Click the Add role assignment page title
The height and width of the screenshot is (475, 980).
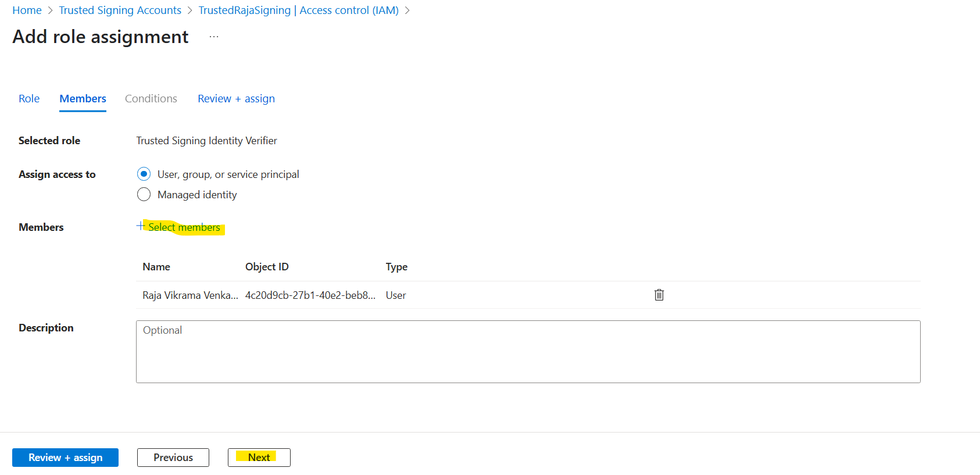pyautogui.click(x=101, y=37)
